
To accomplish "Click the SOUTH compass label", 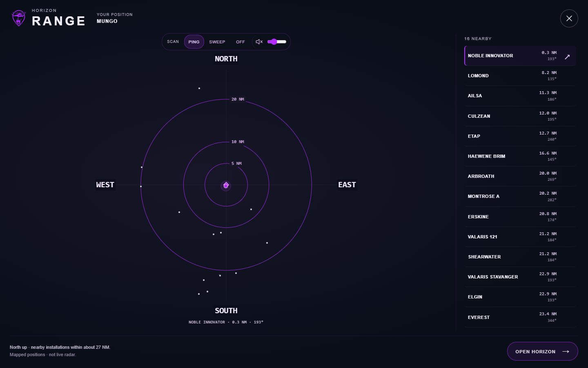I will point(226,311).
